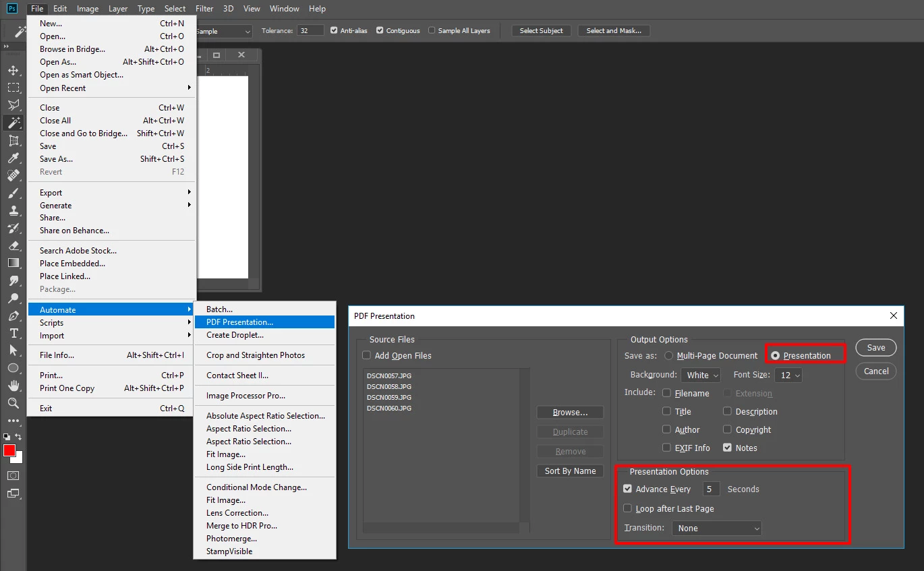The height and width of the screenshot is (571, 924).
Task: Choose Photomerge from Automate submenu
Action: pos(265,539)
